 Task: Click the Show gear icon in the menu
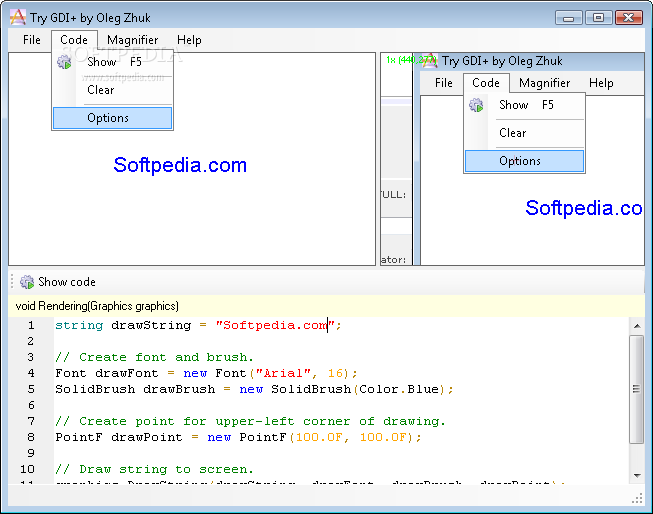(64, 62)
